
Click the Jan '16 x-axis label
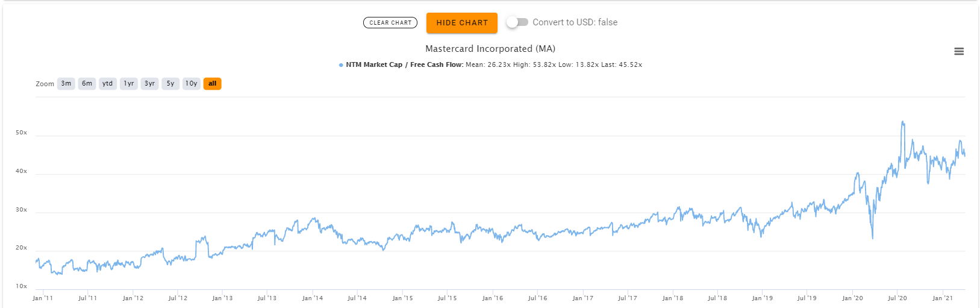click(x=493, y=298)
